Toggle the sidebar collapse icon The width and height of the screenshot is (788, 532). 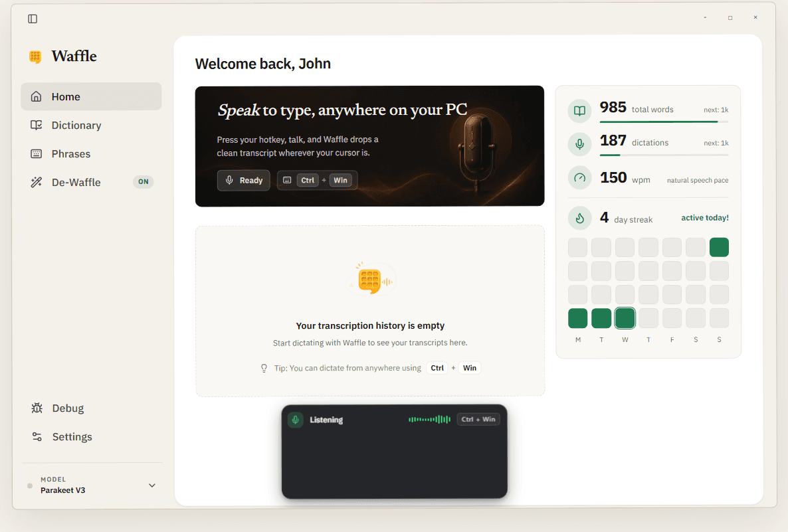click(33, 19)
